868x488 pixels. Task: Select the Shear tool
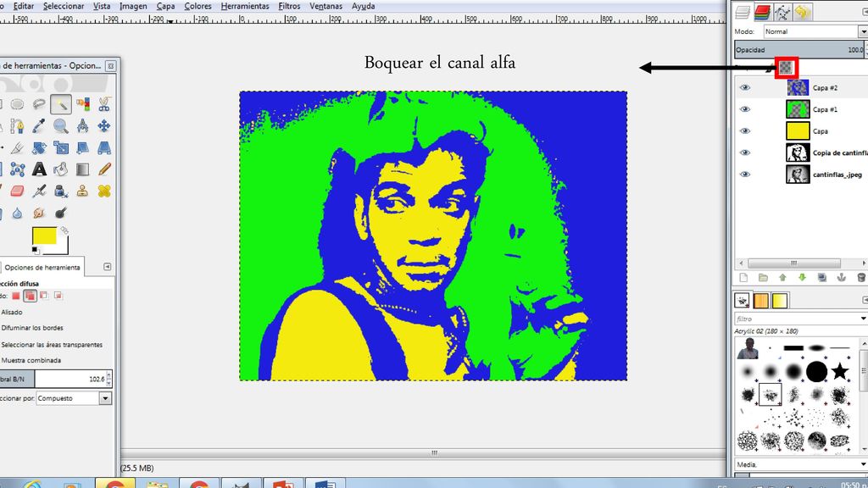pyautogui.click(x=83, y=147)
